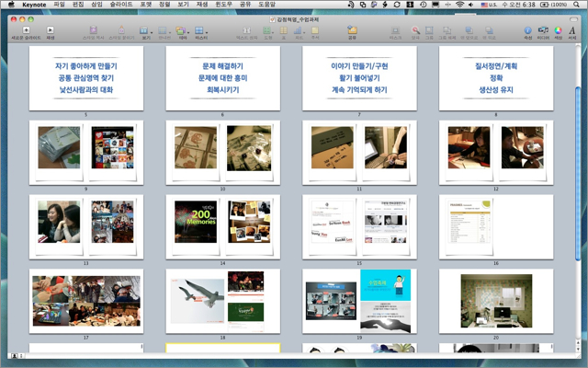Open the 포맷 menu
The height and width of the screenshot is (368, 588).
click(146, 5)
